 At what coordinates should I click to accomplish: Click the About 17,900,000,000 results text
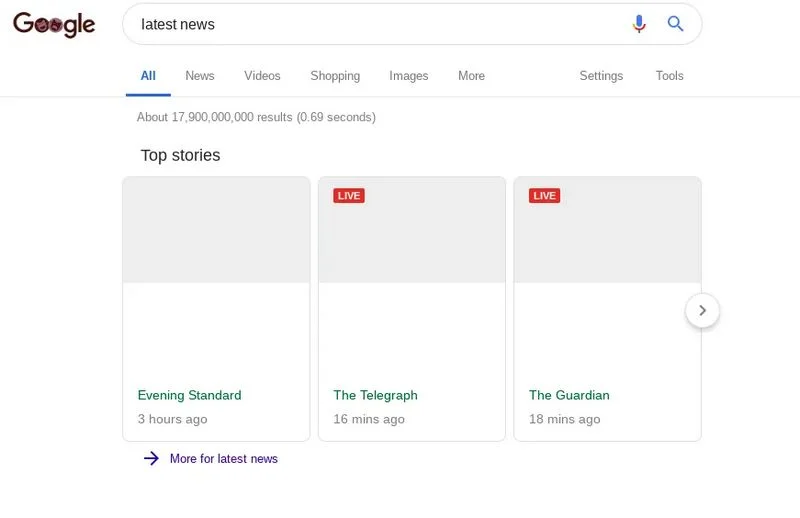[x=256, y=117]
